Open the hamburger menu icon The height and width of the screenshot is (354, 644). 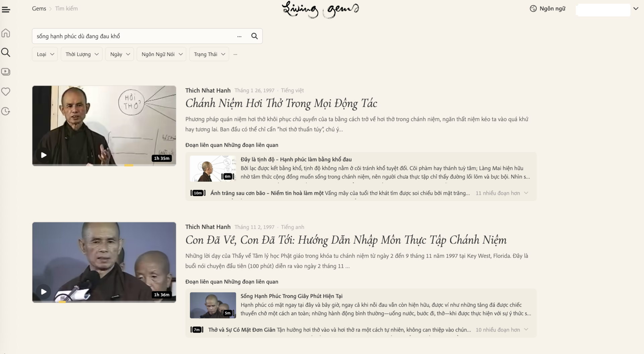[6, 10]
